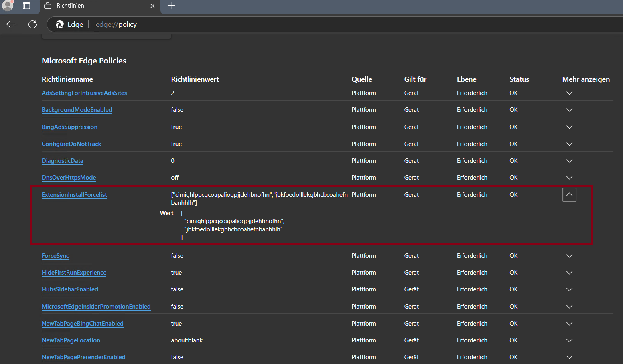Open the DnsOverHttpsMode policy link
The width and height of the screenshot is (623, 364).
pos(69,178)
